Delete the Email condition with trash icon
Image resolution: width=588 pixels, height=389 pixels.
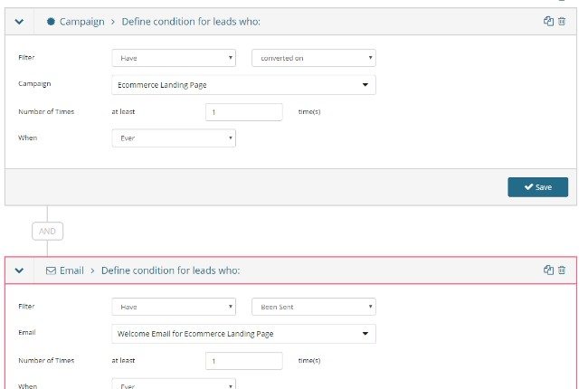click(562, 270)
